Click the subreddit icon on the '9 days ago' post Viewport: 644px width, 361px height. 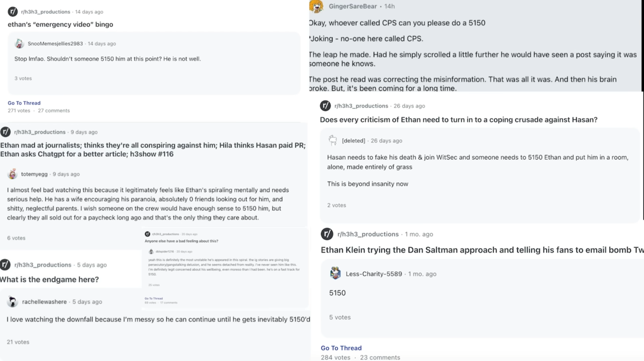5,132
